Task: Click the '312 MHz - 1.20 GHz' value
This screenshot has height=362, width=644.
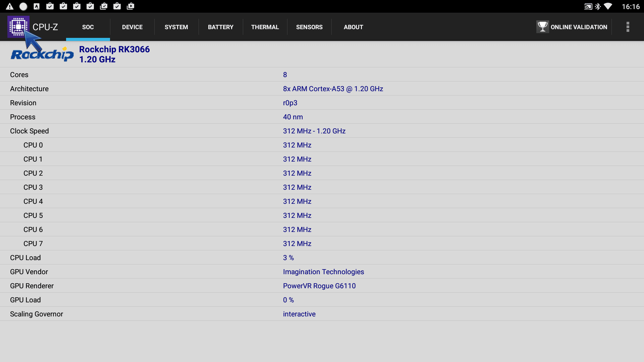Action: [x=314, y=131]
